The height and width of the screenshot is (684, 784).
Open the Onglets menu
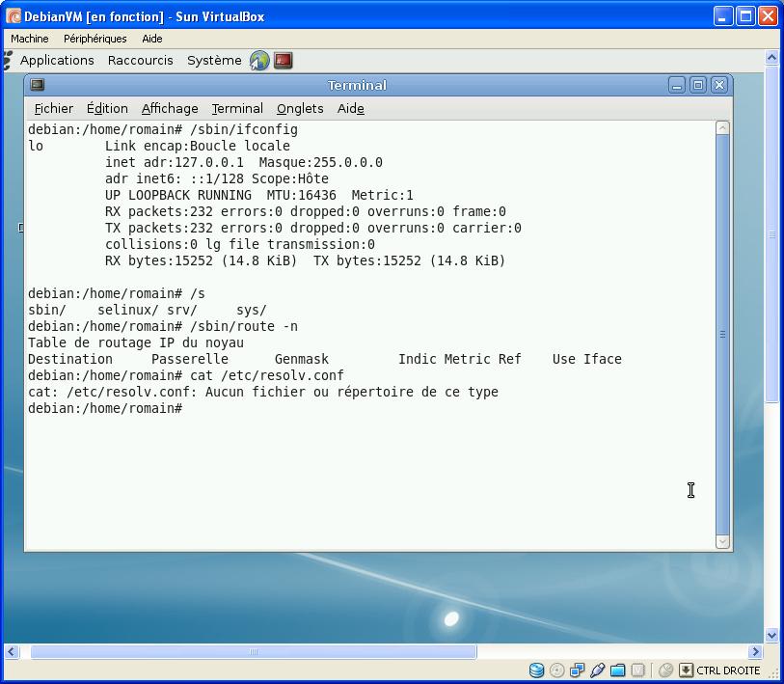[x=300, y=109]
